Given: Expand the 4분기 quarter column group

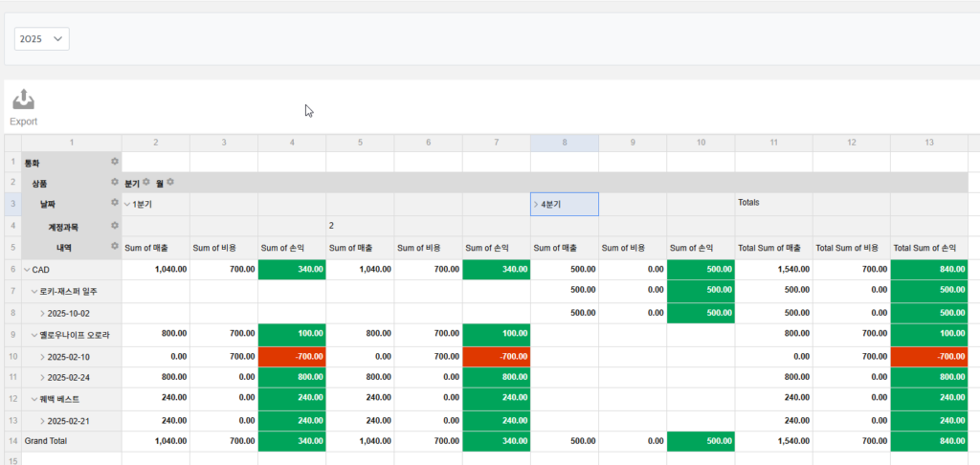Looking at the screenshot, I should (x=536, y=204).
